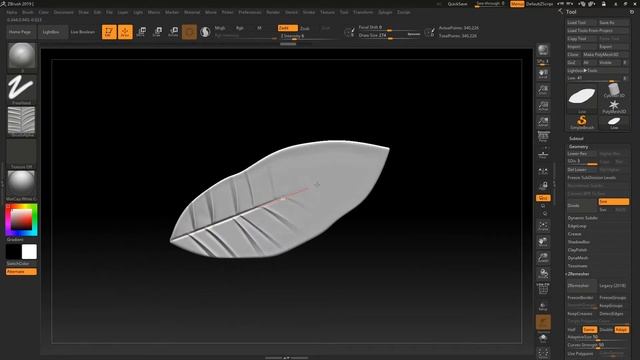This screenshot has height=360, width=640.
Task: Select the Move transform icon
Action: [x=141, y=32]
